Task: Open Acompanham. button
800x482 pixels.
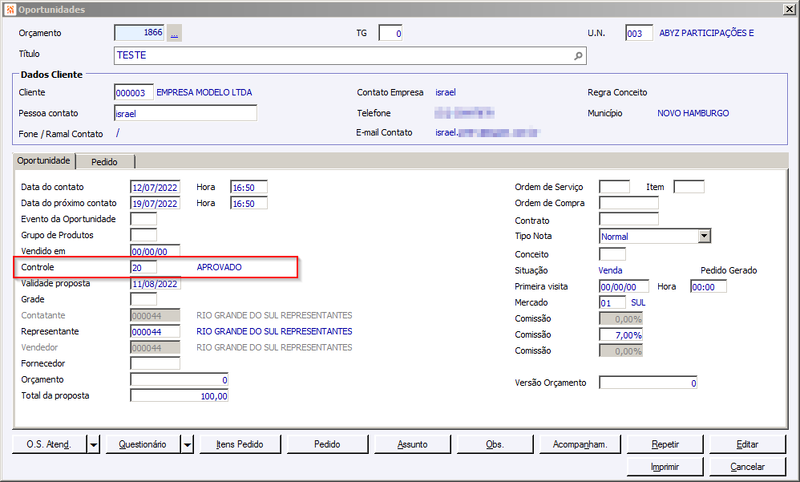Action: tap(580, 444)
